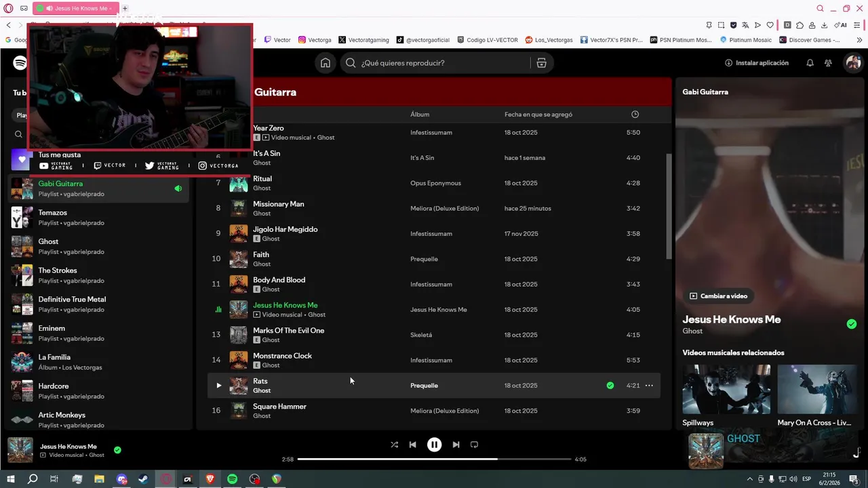
Task: Click Jigolo Har Megiddo track title
Action: (x=285, y=229)
